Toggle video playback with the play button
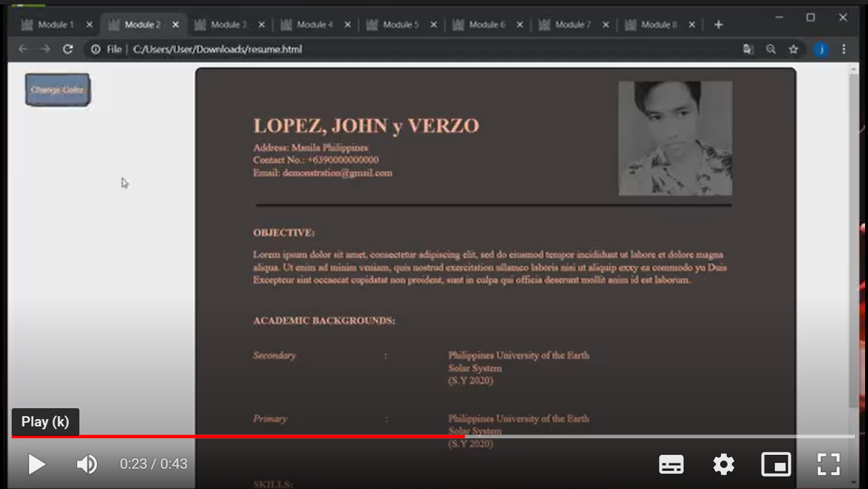The width and height of the screenshot is (868, 489). (36, 464)
